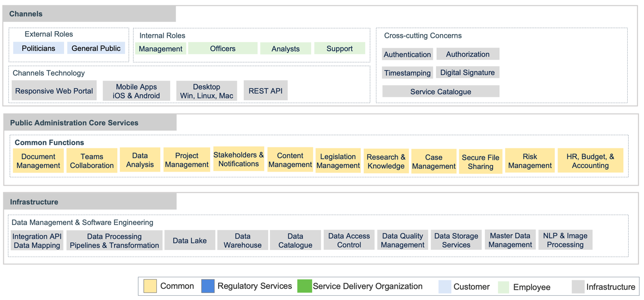644x300 pixels.
Task: Click the green Service Delivery Organization swatch
Action: (x=304, y=286)
